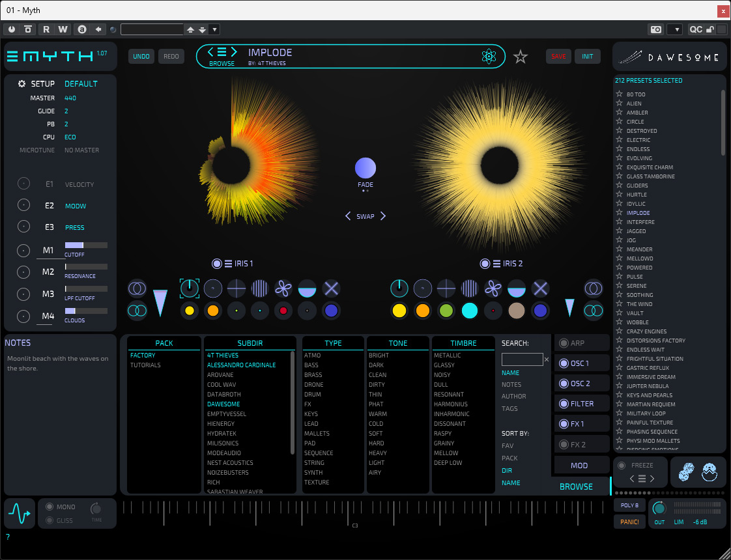Screen dimensions: 731x560
Task: Disable the OSC 2 toggle
Action: coord(562,384)
